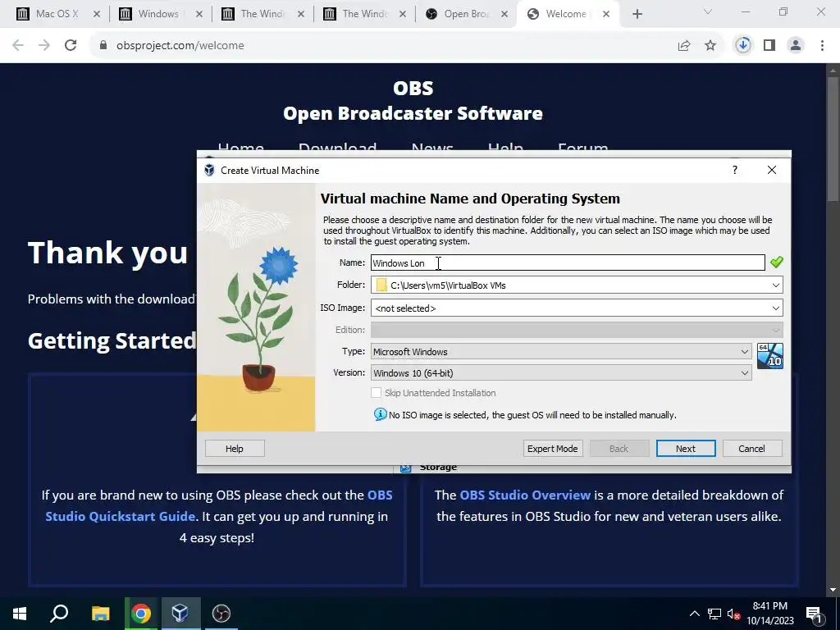Click the question mark help icon in dialog title

point(735,170)
